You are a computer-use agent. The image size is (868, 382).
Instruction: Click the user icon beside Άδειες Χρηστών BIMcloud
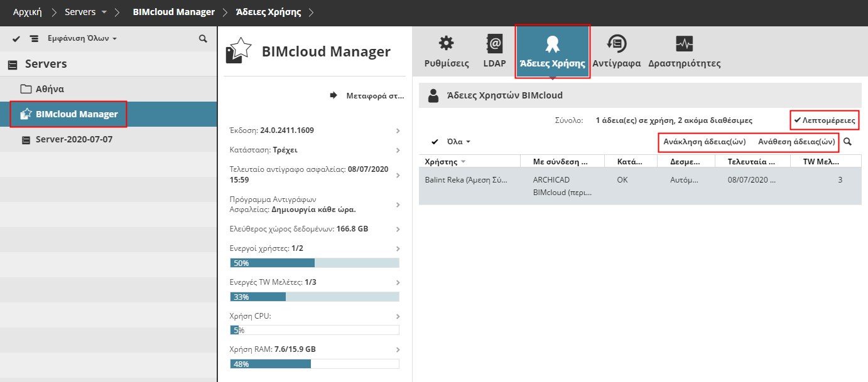click(x=433, y=95)
